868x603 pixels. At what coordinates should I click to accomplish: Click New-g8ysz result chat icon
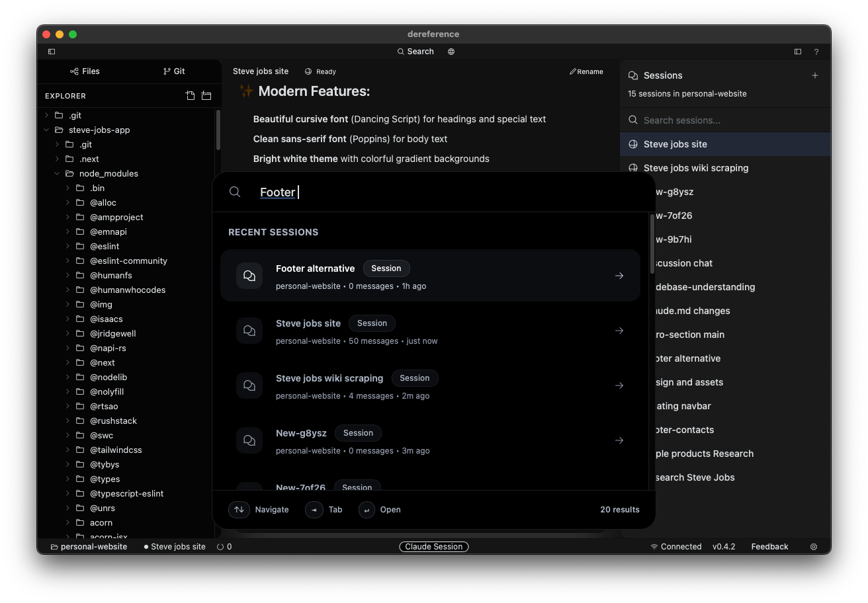point(249,440)
